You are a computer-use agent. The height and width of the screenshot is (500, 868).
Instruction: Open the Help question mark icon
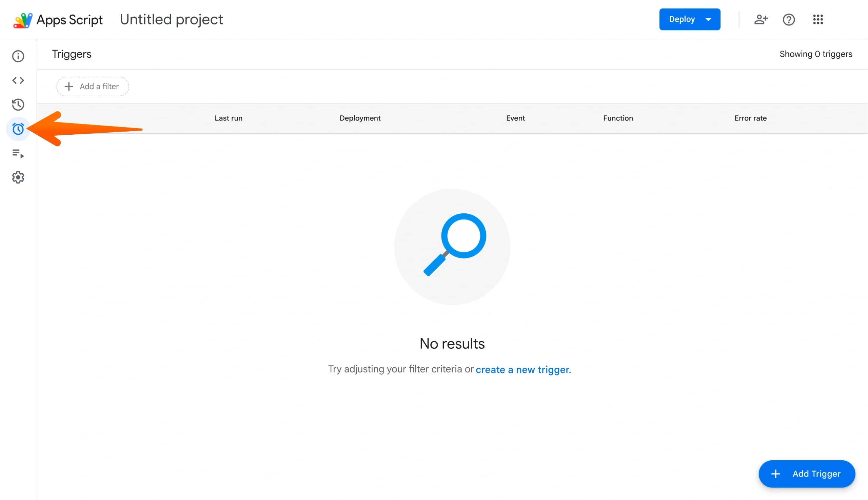click(789, 20)
